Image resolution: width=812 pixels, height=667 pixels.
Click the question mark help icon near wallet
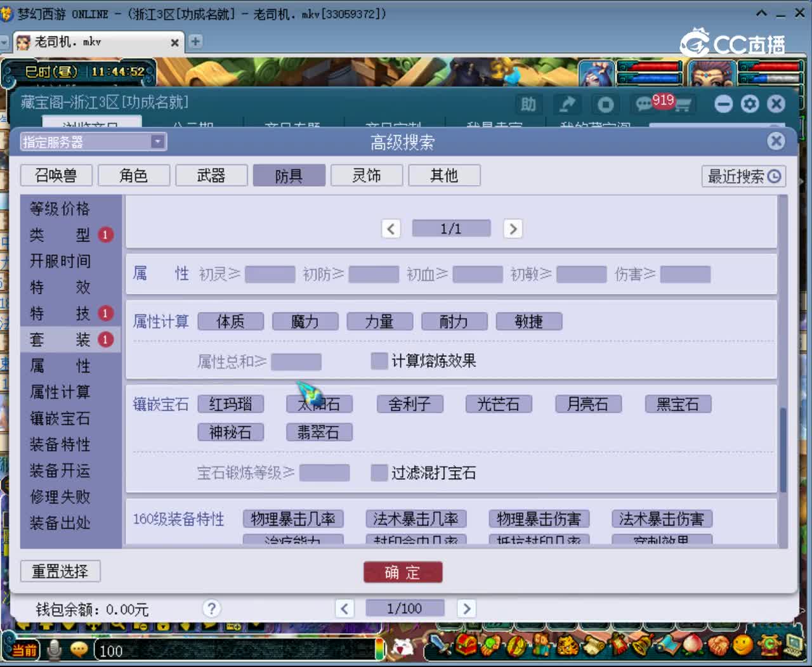coord(211,609)
